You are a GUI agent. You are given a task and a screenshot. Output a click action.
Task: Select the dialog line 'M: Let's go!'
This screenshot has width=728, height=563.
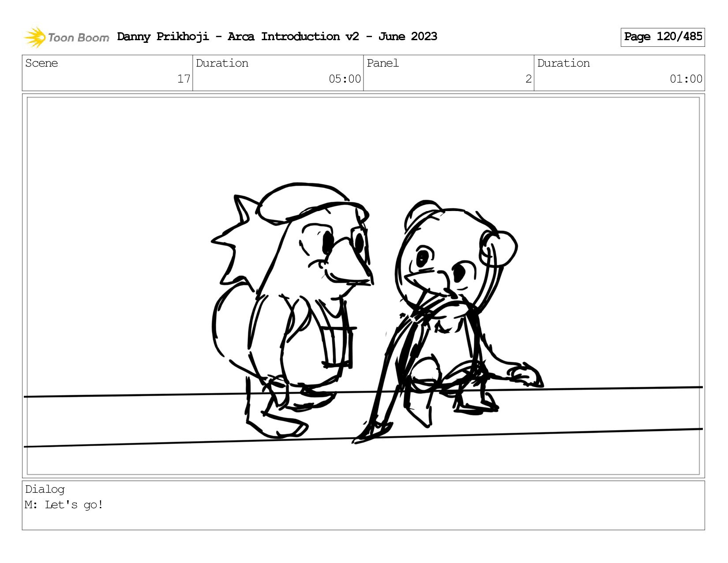click(x=64, y=505)
